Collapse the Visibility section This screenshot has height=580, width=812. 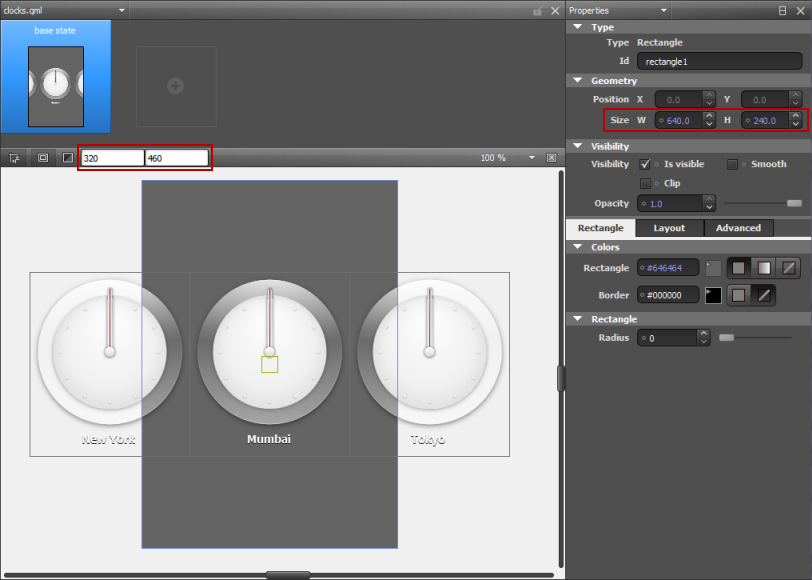[x=578, y=146]
